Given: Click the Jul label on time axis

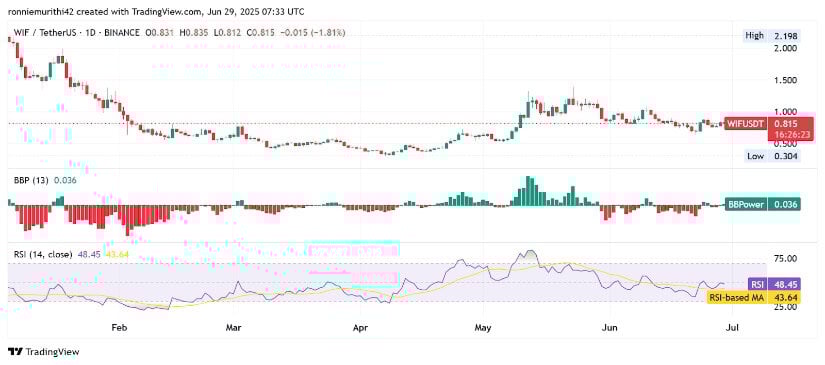Looking at the screenshot, I should [732, 328].
